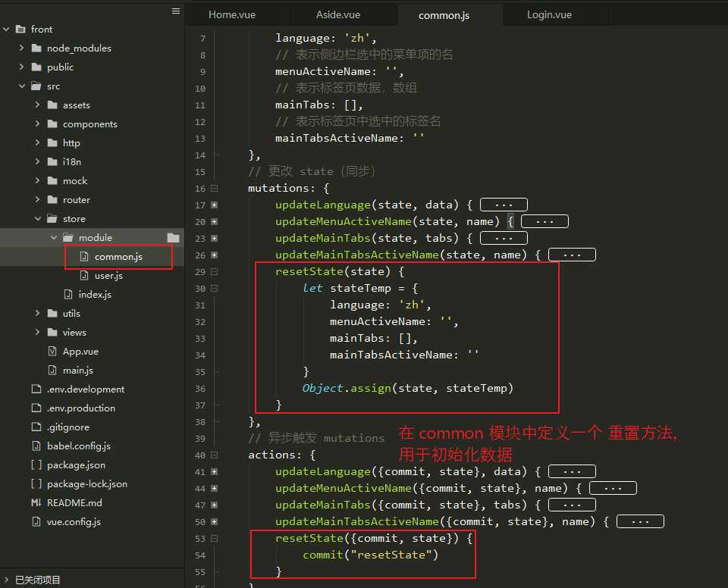
Task: Collapse mutations block at line 16
Action: [214, 189]
